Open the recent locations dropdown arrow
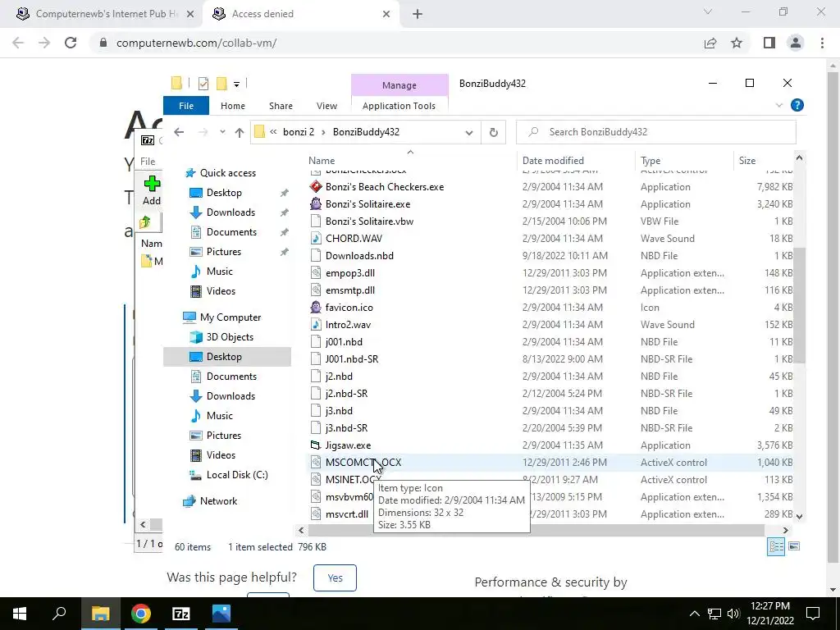Viewport: 840px width, 630px height. [222, 132]
